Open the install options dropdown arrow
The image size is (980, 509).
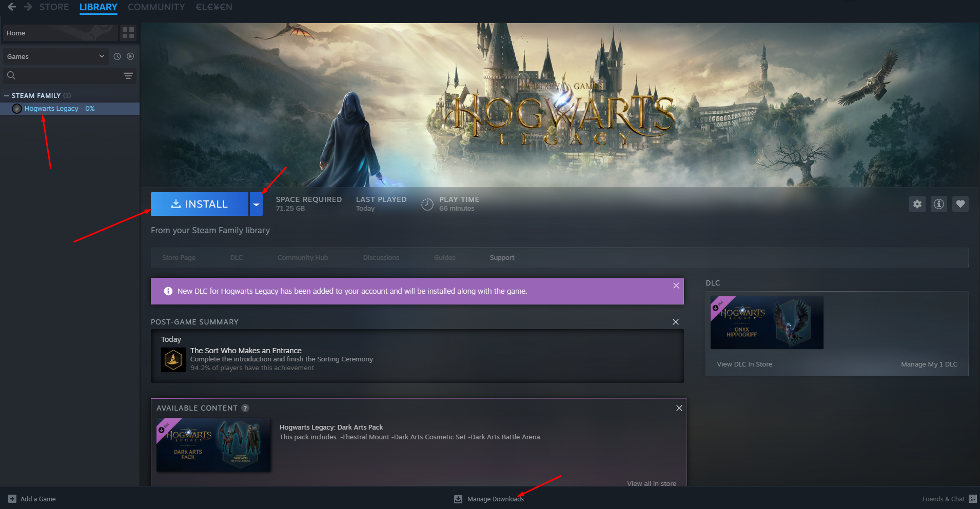tap(256, 204)
